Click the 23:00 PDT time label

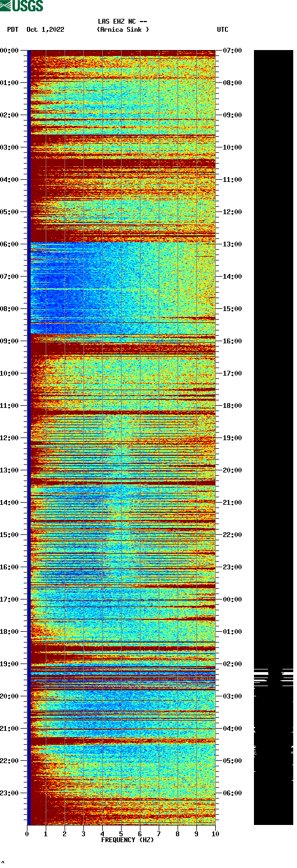click(x=9, y=793)
